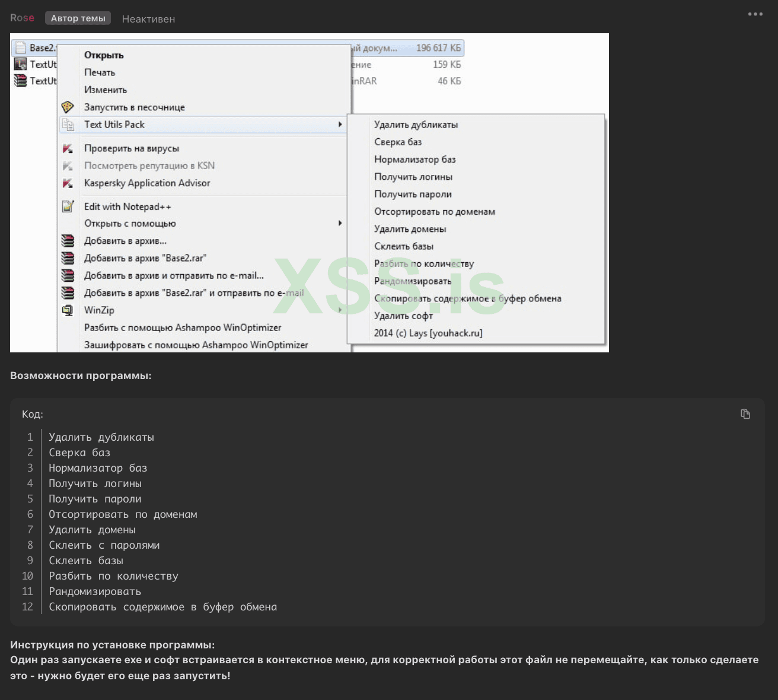Click the Notepad++ icon in the menu
Screen dimensions: 778x700
(68, 206)
